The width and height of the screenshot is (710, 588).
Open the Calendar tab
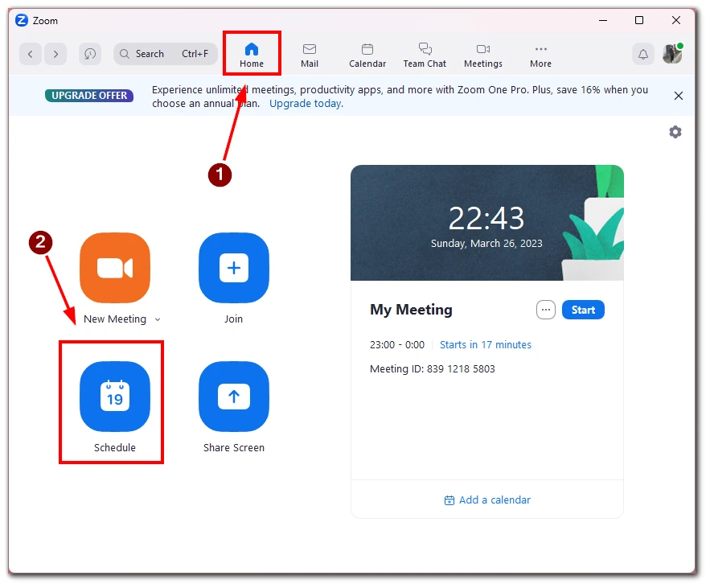367,55
